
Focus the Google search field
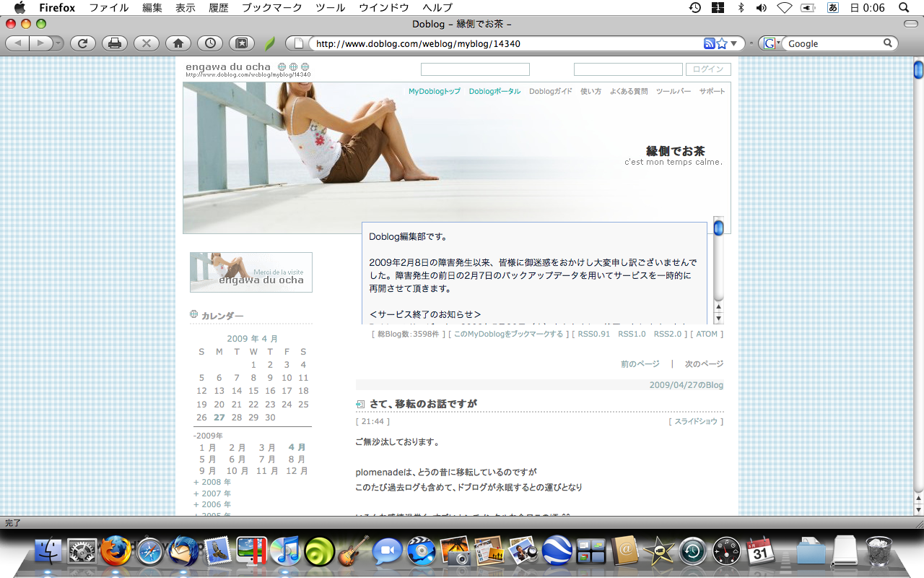click(833, 43)
